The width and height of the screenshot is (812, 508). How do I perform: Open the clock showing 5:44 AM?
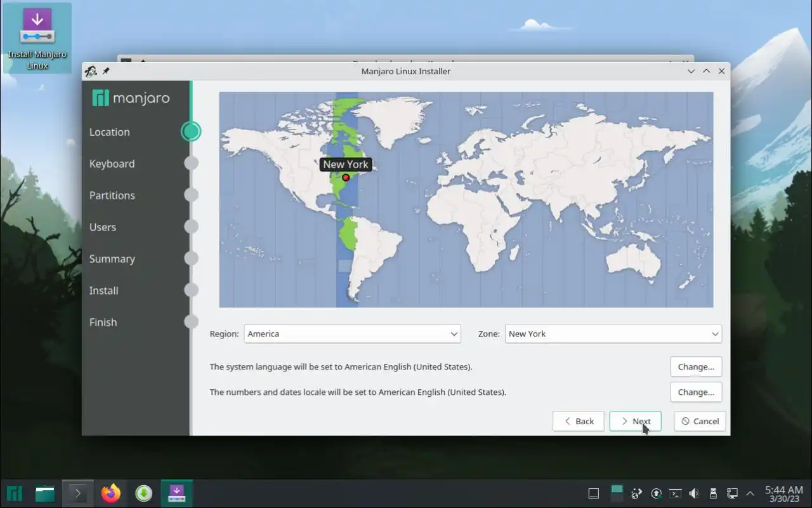(784, 493)
